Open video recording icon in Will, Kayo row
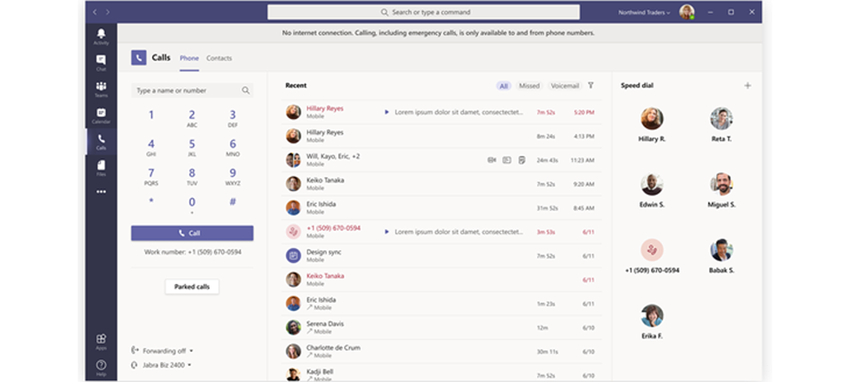Image resolution: width=868 pixels, height=382 pixels. point(492,161)
